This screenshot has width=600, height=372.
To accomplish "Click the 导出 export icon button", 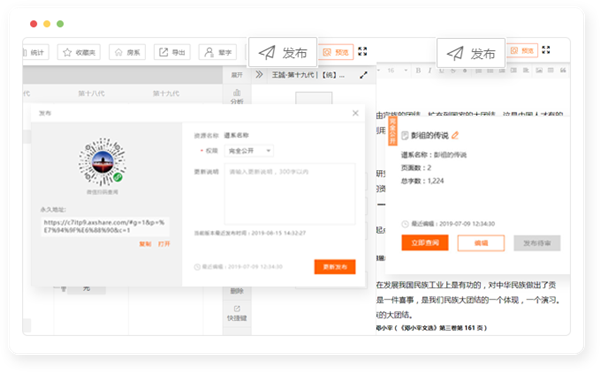I will (x=172, y=52).
